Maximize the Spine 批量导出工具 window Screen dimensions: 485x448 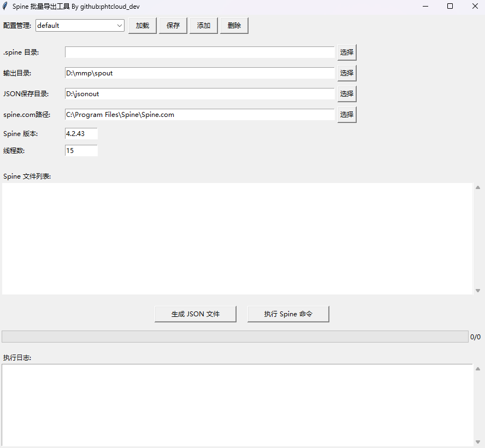(x=450, y=6)
